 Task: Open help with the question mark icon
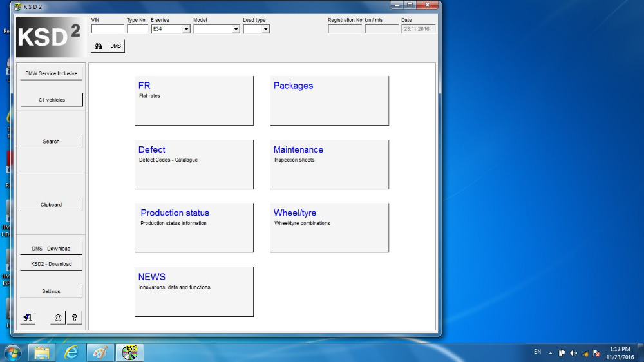[75, 318]
